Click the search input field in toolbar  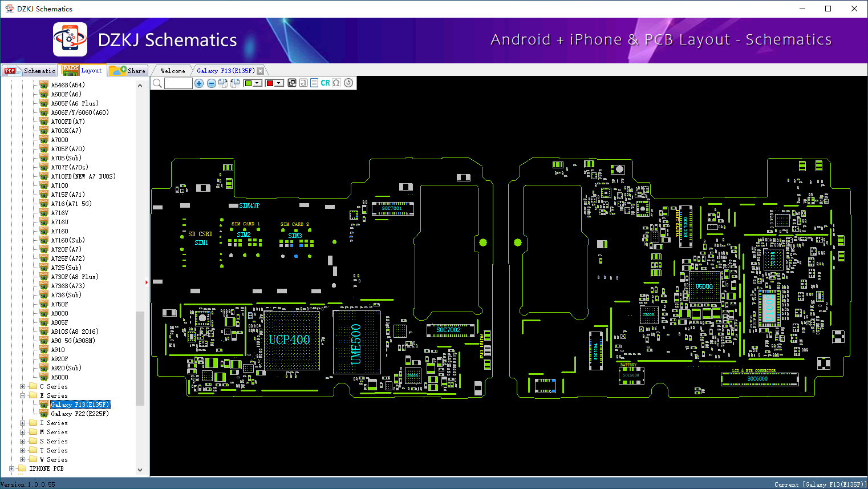(179, 83)
